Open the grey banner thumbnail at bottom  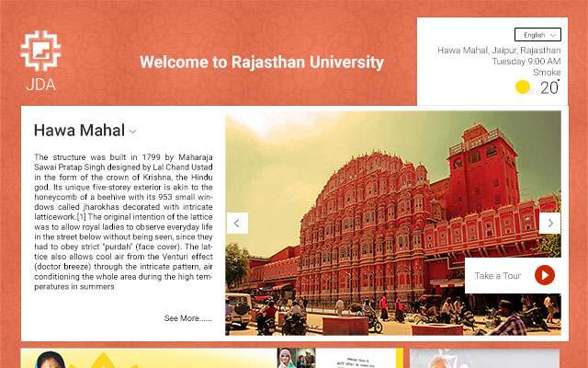coord(484,358)
